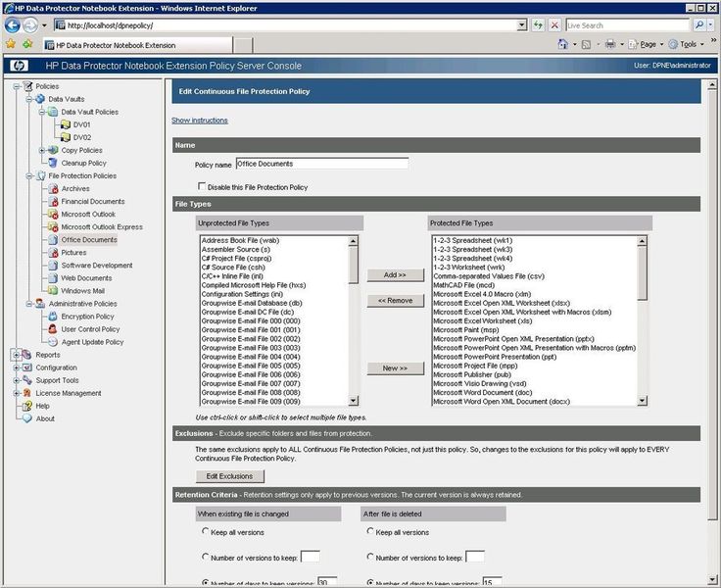The height and width of the screenshot is (588, 721).
Task: Click the Edit Exclusions button
Action: 229,476
